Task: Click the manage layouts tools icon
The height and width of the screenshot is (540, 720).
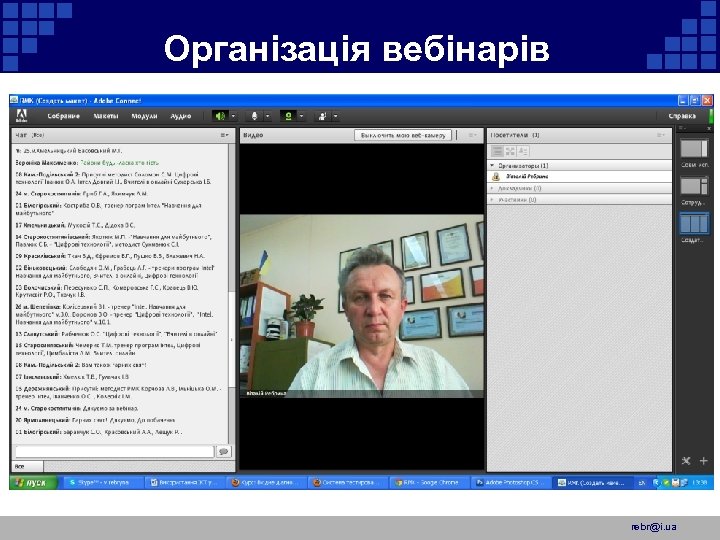Action: coord(686,461)
